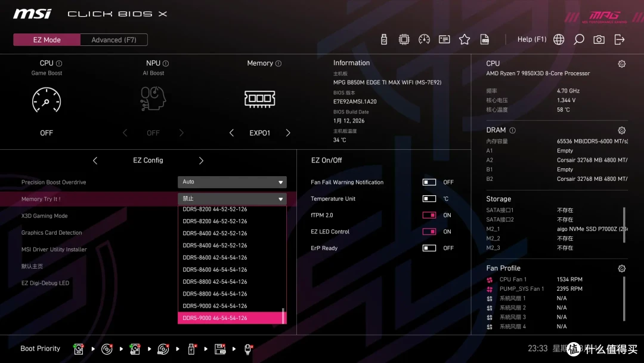Choose DDR5-8600 46-54-54-126 option

(x=230, y=270)
